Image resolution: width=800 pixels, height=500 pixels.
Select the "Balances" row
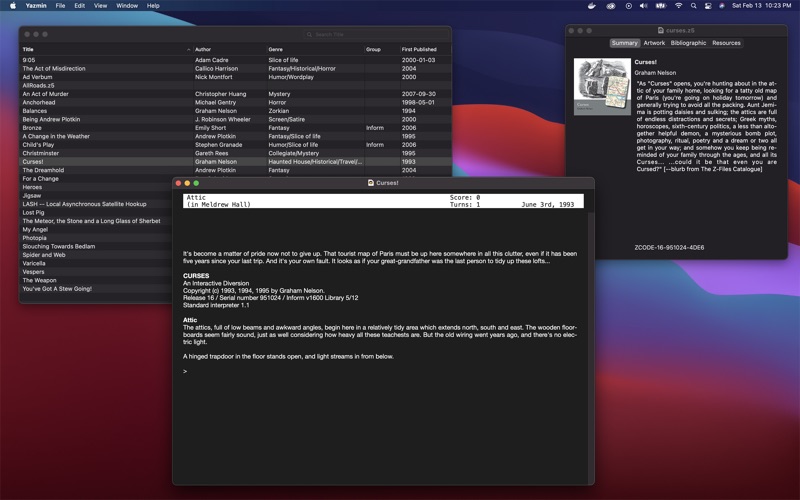[235, 111]
